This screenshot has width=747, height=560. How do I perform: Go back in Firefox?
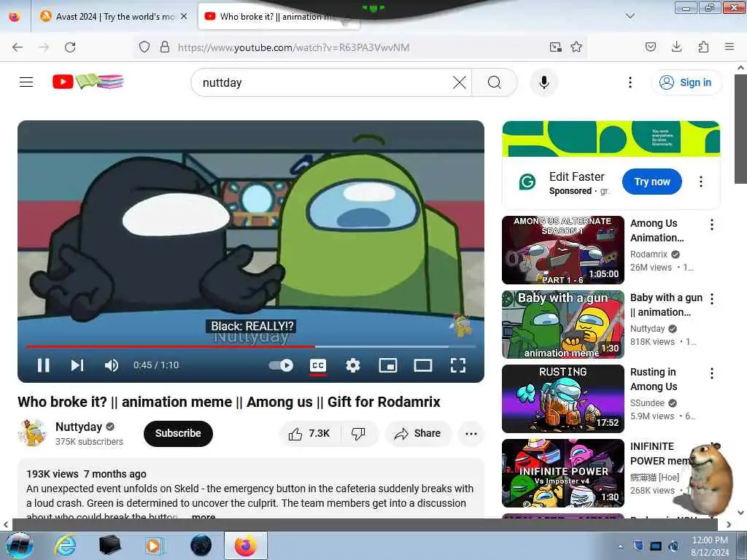(x=18, y=47)
